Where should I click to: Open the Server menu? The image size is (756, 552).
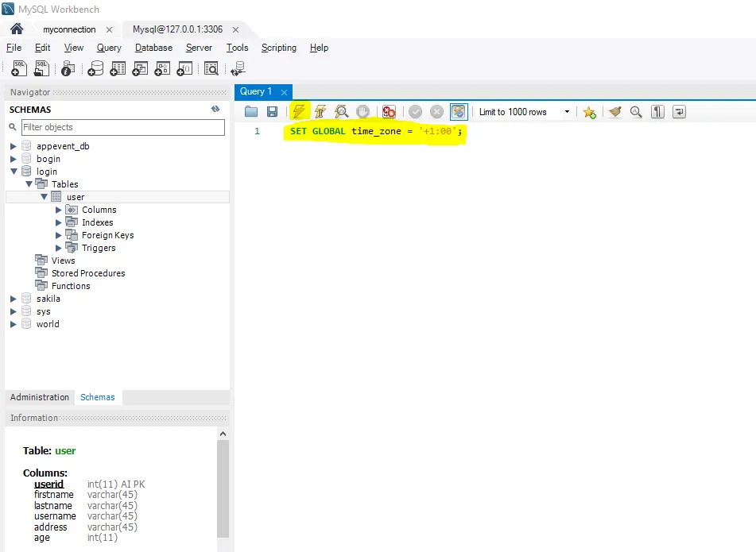[x=199, y=48]
